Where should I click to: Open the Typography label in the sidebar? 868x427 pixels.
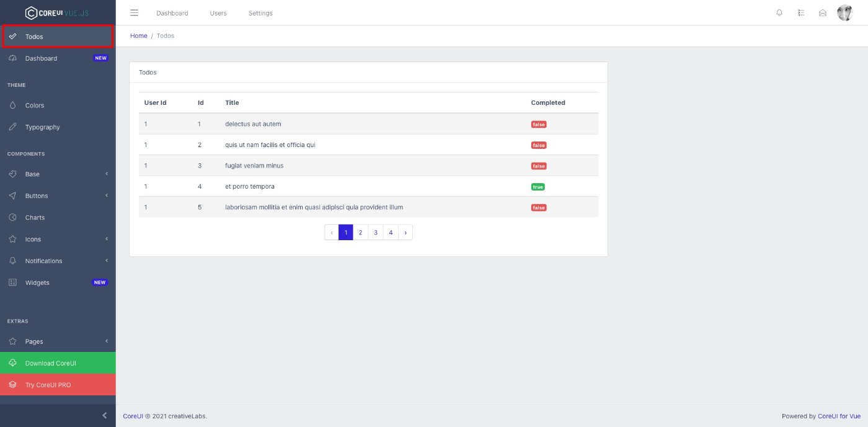(42, 127)
